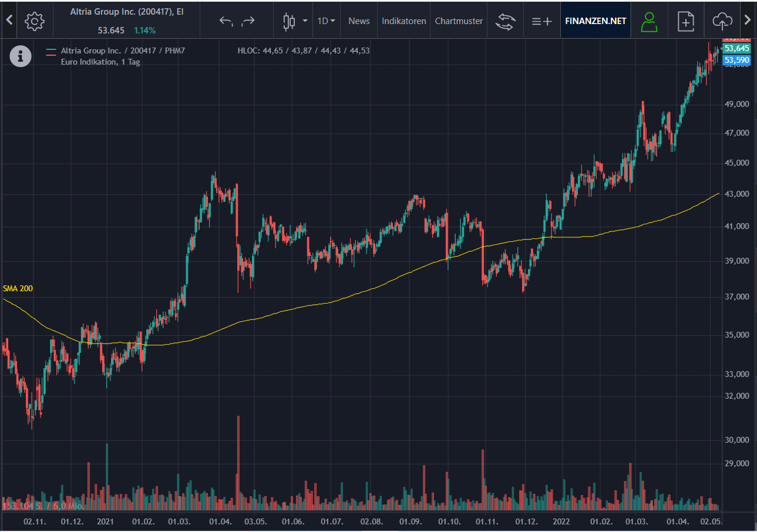The height and width of the screenshot is (532, 757).
Task: Open the 1D timeframe dropdown
Action: pos(326,21)
